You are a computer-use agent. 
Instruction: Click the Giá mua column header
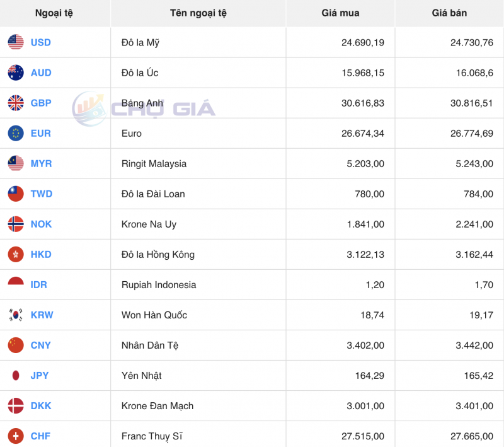340,13
